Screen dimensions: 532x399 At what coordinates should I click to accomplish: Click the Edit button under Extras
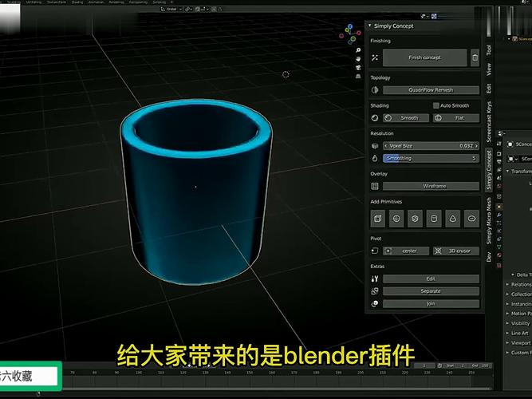[x=431, y=279]
